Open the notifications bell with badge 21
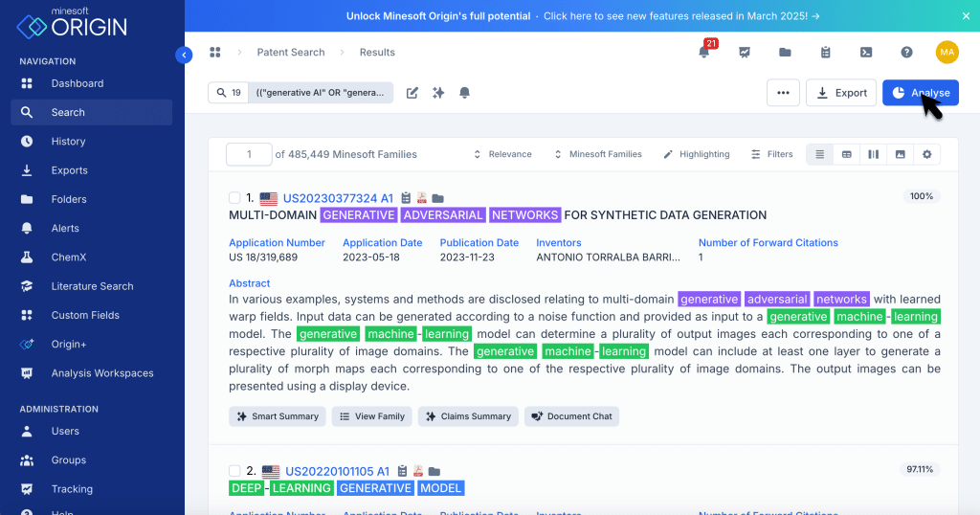 click(x=704, y=53)
